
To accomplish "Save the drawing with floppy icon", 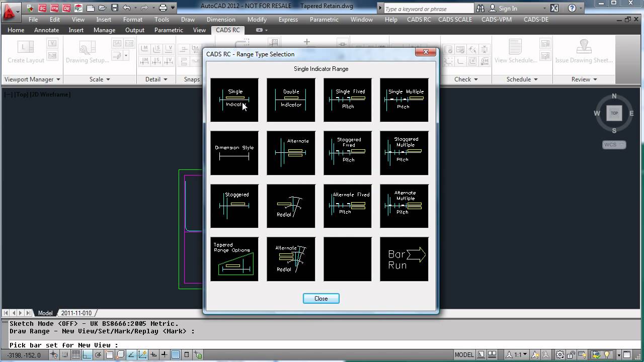I will pos(115,8).
